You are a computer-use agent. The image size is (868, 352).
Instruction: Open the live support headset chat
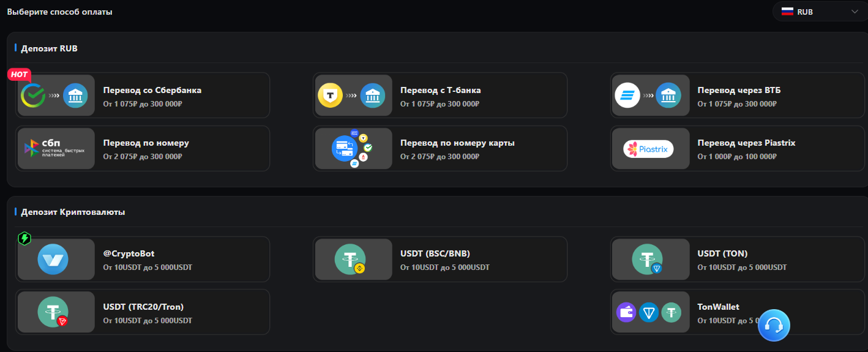tap(774, 325)
